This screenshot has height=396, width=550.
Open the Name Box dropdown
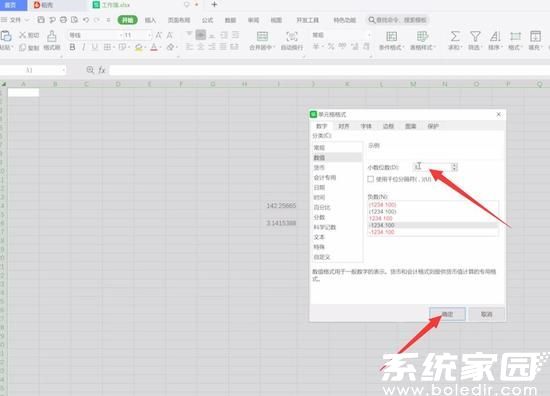coord(63,70)
